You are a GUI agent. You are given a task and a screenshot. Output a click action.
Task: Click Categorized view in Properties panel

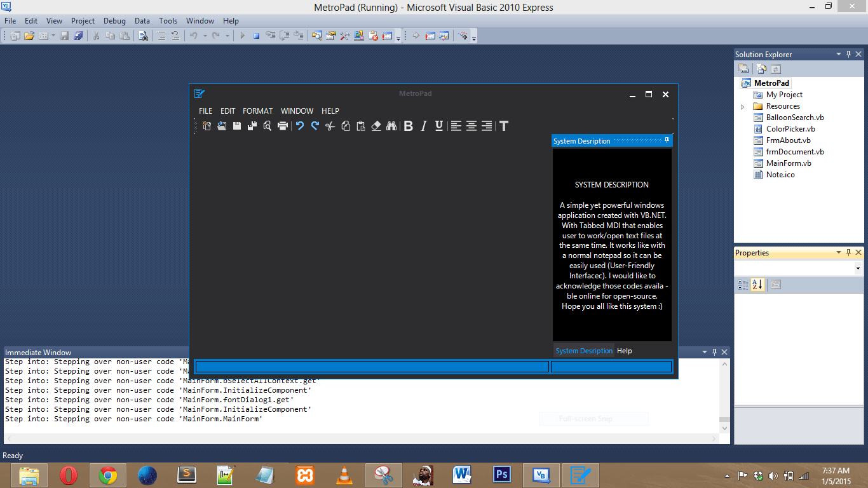[743, 285]
